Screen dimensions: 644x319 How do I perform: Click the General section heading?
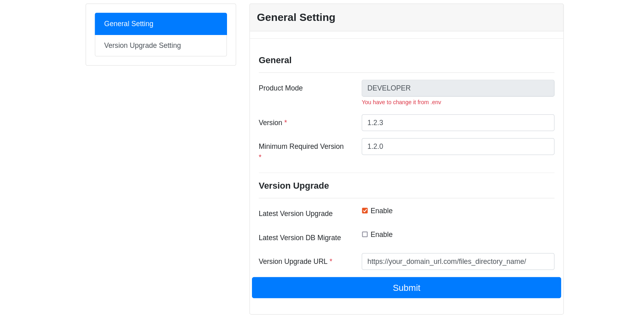click(275, 60)
